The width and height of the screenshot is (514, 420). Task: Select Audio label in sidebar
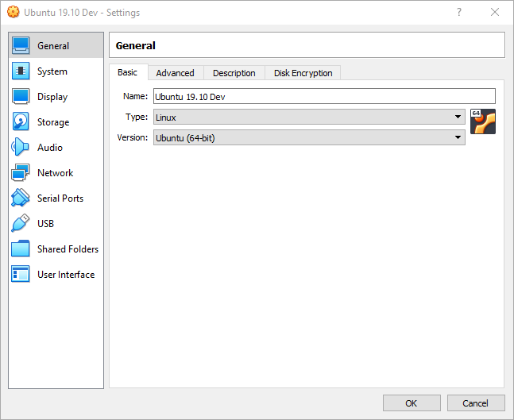50,148
